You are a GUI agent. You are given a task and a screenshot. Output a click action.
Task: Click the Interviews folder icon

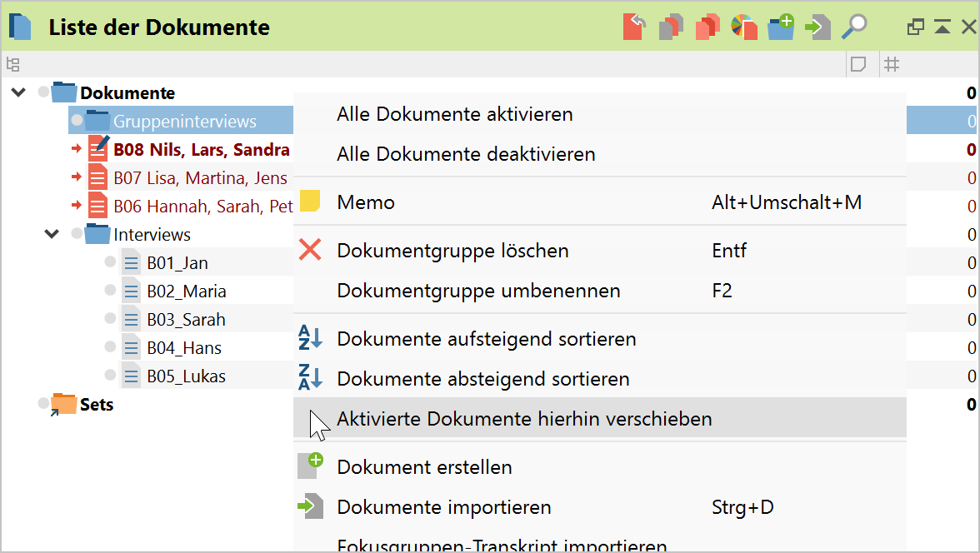click(97, 234)
